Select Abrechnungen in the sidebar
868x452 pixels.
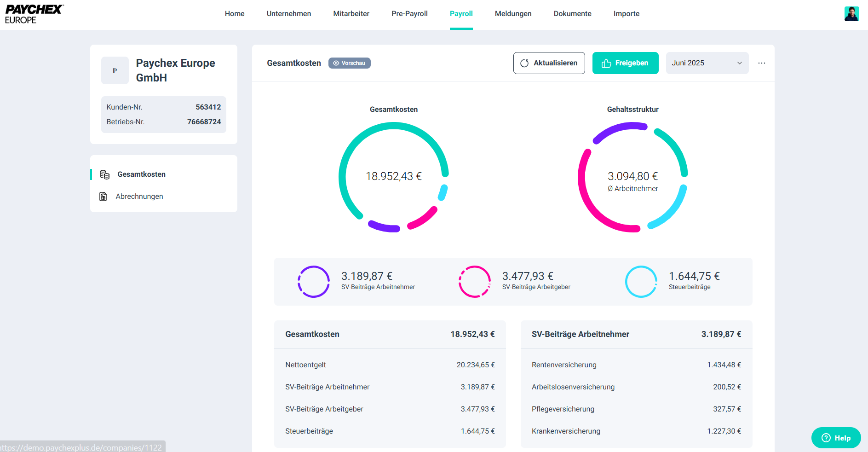click(x=139, y=197)
